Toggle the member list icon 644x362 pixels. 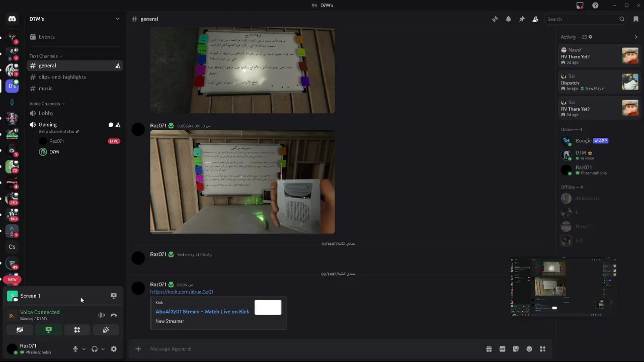click(x=535, y=19)
